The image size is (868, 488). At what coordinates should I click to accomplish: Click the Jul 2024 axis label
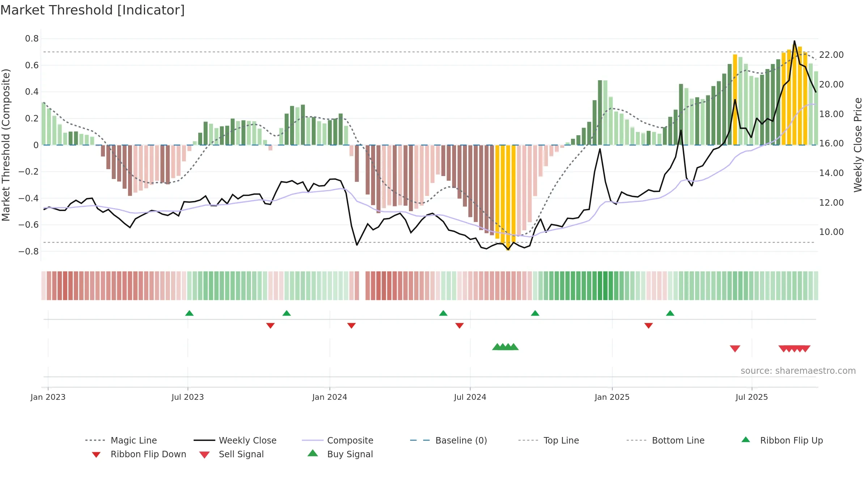470,397
